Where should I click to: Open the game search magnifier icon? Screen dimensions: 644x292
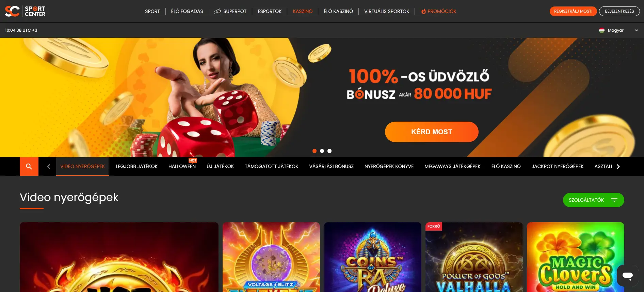coord(29,166)
